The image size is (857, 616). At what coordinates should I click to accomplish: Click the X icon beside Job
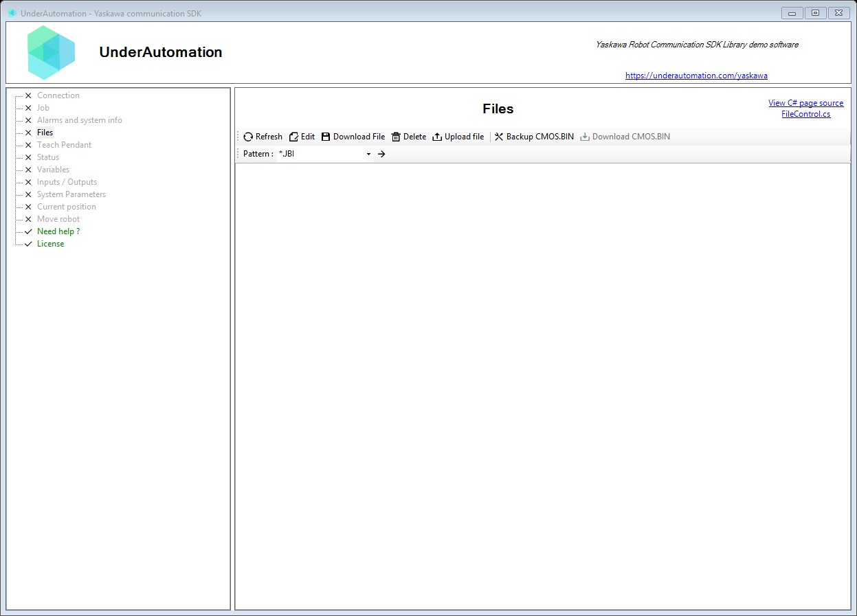point(28,108)
